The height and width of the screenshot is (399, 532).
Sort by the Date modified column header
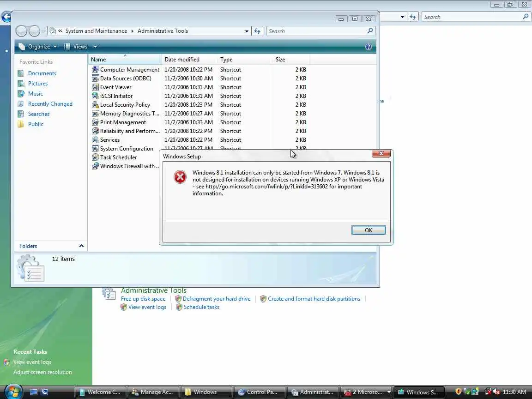pos(189,60)
